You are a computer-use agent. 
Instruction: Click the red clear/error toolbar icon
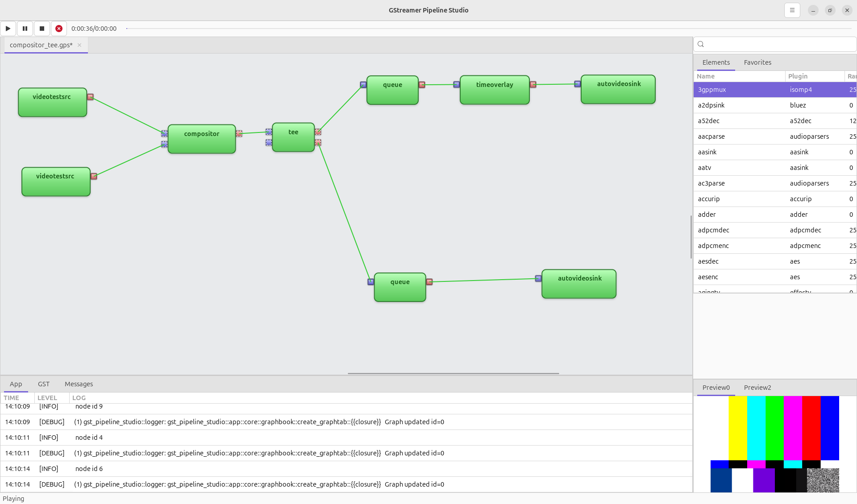[58, 28]
